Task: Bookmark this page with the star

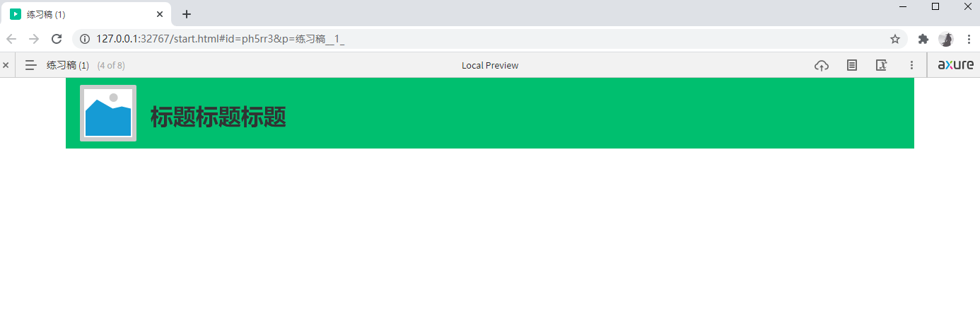Action: (x=895, y=39)
